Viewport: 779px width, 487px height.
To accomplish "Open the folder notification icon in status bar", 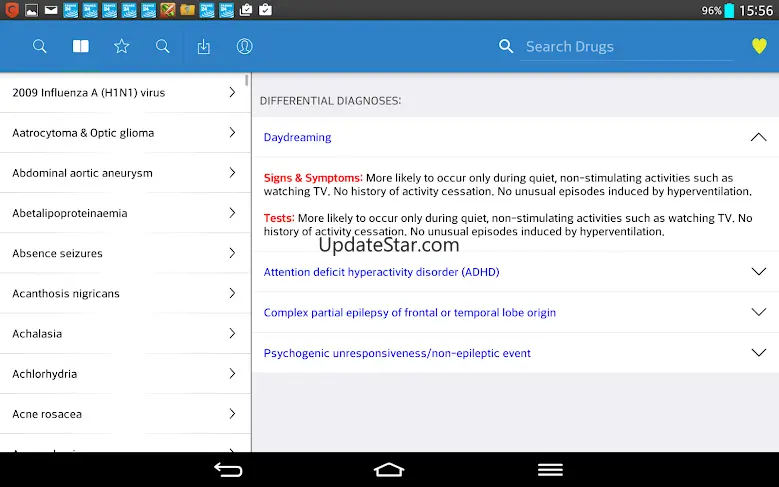I will pos(187,9).
